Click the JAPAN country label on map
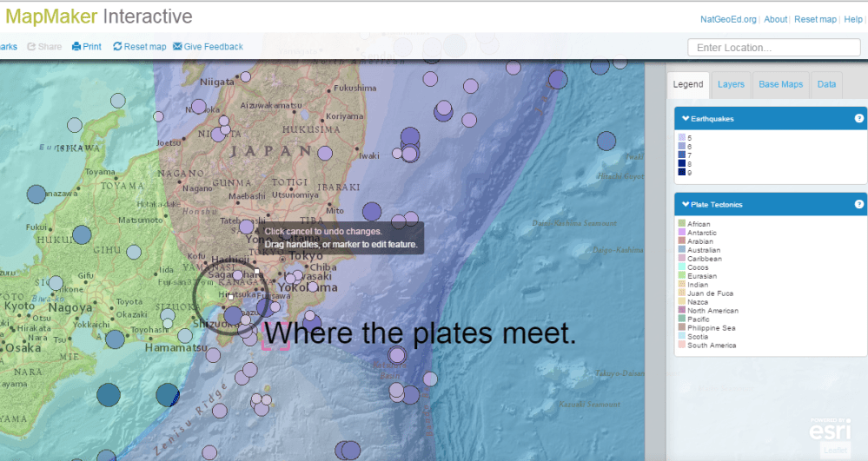 tap(270, 151)
